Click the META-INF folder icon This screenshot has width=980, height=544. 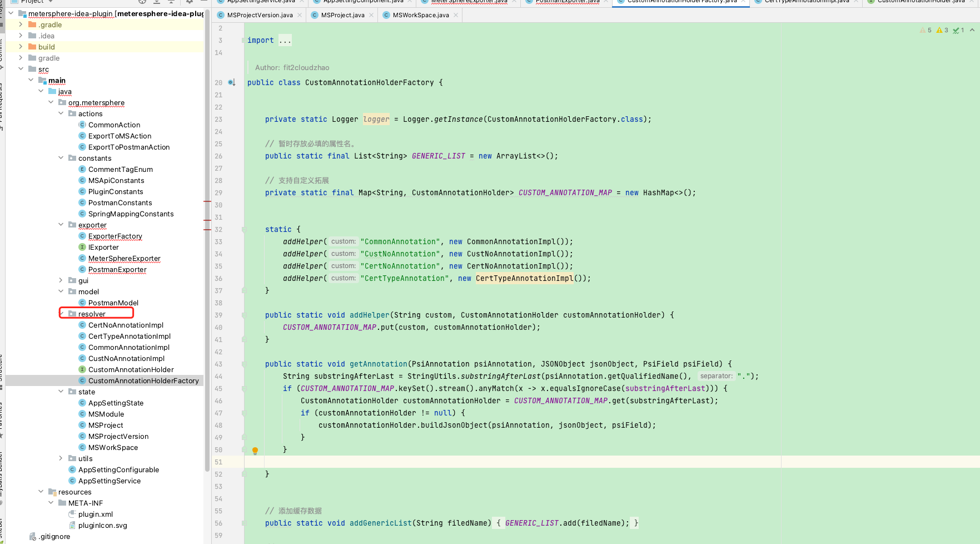62,503
